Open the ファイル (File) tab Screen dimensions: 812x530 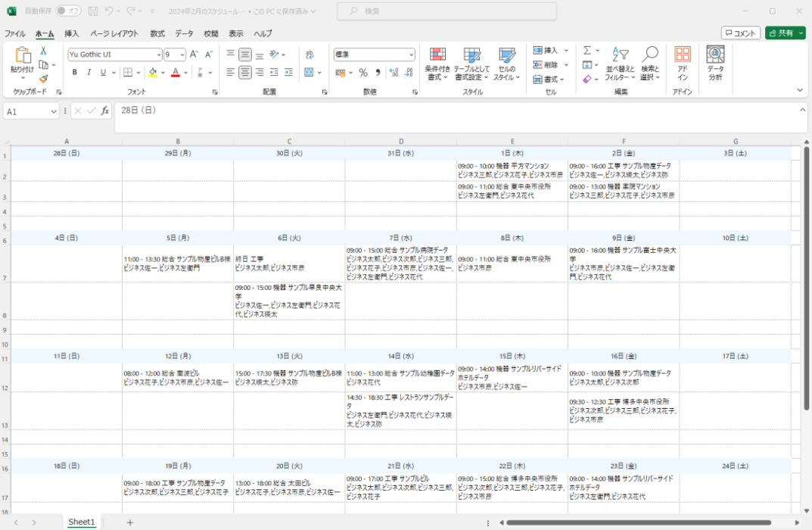click(x=15, y=33)
